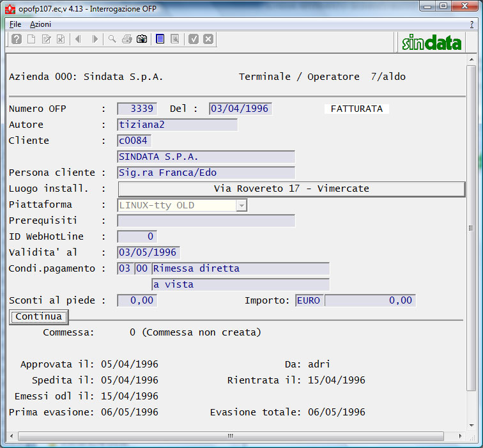Click the ID WebHotLine field
Screen dimensions: 483x448
click(x=137, y=236)
